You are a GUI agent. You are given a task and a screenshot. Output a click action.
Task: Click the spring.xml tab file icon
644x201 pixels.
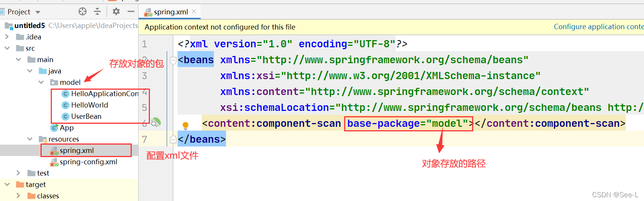148,12
